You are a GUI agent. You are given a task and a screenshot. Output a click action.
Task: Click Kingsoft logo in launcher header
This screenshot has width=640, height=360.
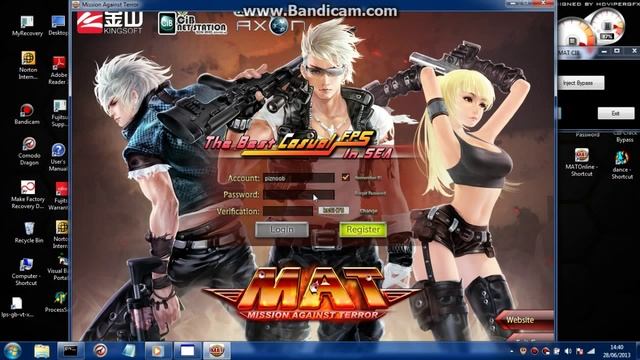point(110,22)
